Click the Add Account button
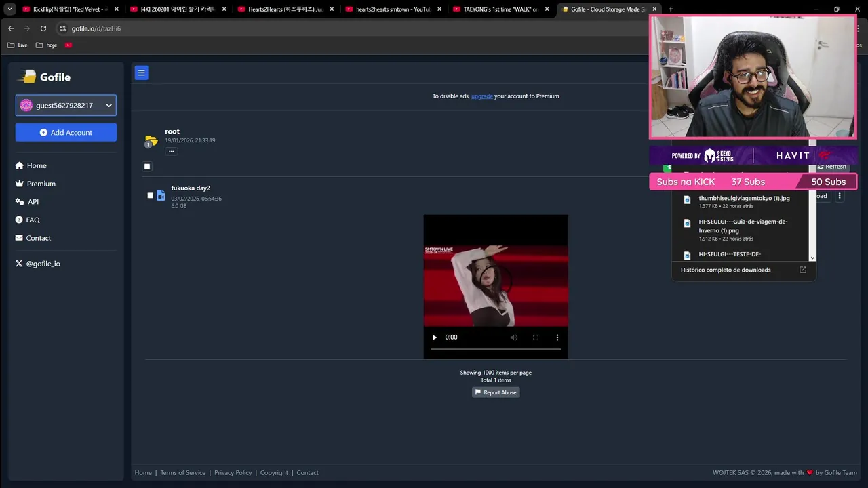868x488 pixels. click(x=66, y=132)
